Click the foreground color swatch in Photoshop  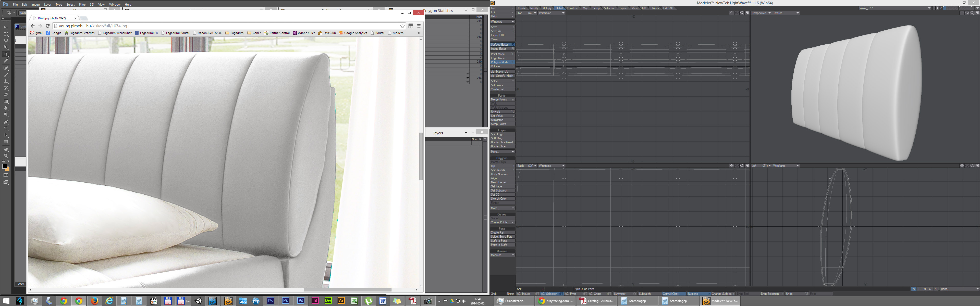(x=5, y=166)
